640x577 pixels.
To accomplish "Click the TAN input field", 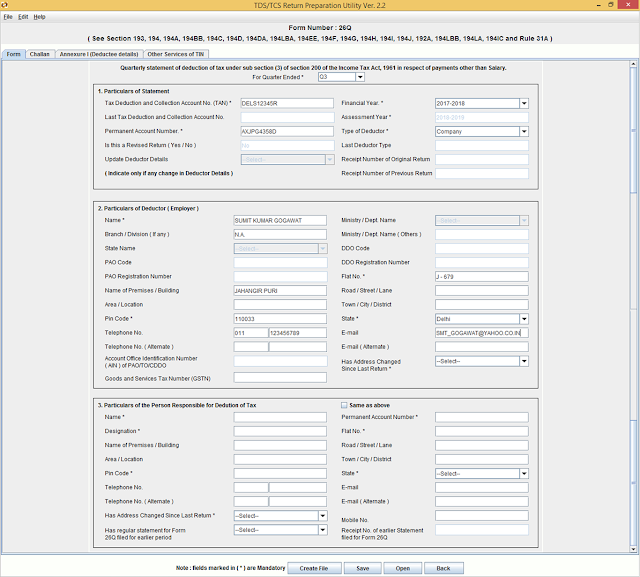I will tap(287, 104).
